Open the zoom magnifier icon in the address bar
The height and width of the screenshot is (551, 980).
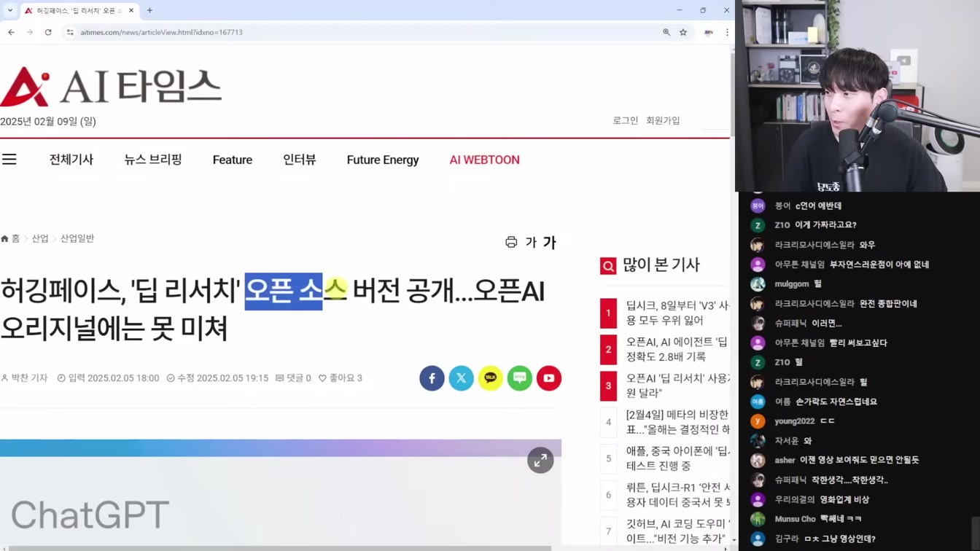pos(666,32)
